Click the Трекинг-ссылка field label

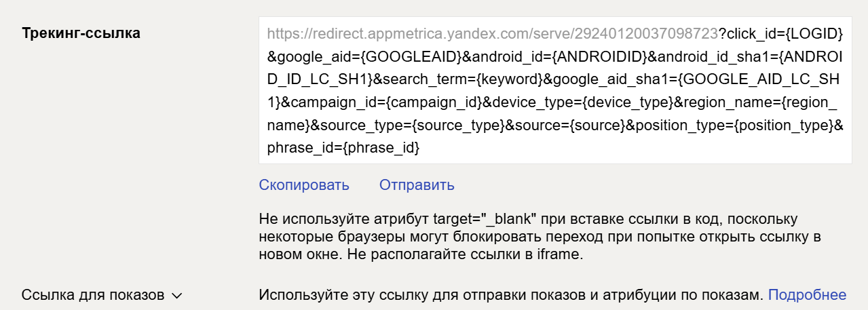point(81,33)
